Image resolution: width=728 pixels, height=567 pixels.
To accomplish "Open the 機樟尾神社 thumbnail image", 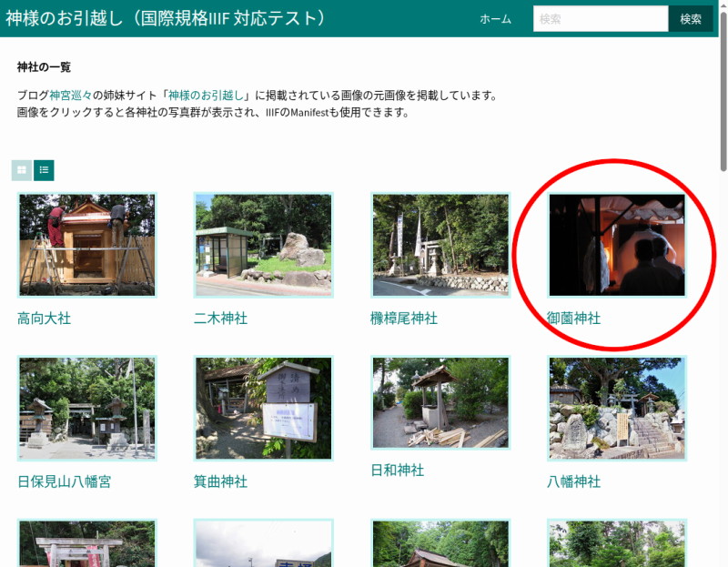I will pyautogui.click(x=440, y=245).
